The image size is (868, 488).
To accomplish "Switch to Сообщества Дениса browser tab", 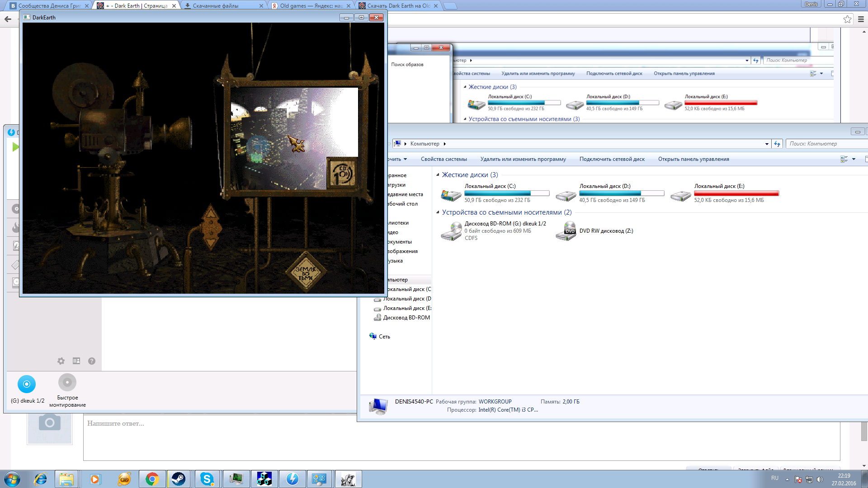I will point(49,5).
